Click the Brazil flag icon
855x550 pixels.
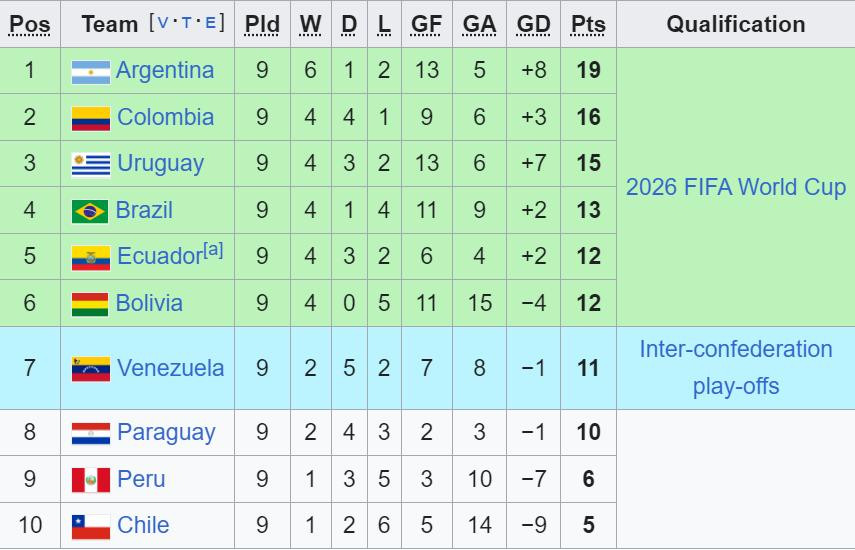tap(90, 211)
